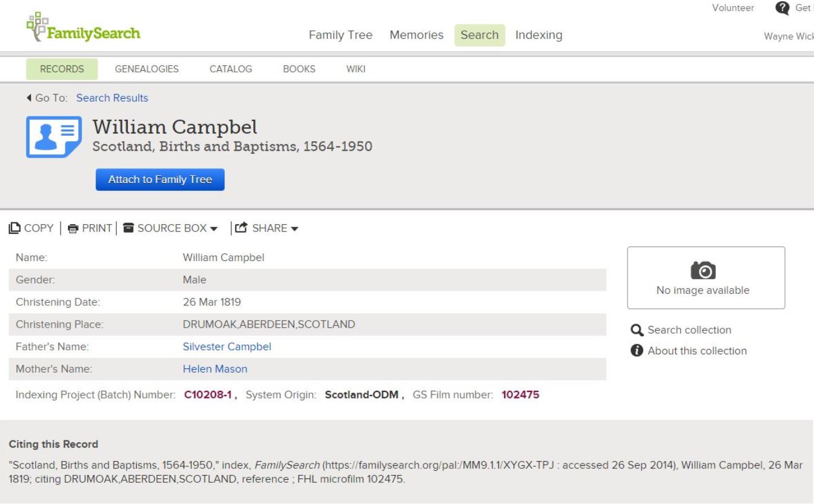The image size is (814, 504).
Task: Click the Get Help question mark icon
Action: tap(783, 8)
